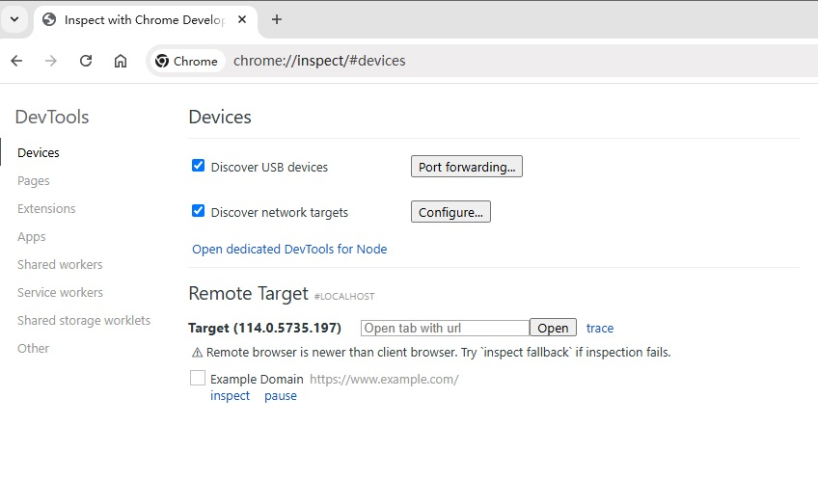
Task: Open dedicated DevTools for Node link
Action: (x=289, y=250)
